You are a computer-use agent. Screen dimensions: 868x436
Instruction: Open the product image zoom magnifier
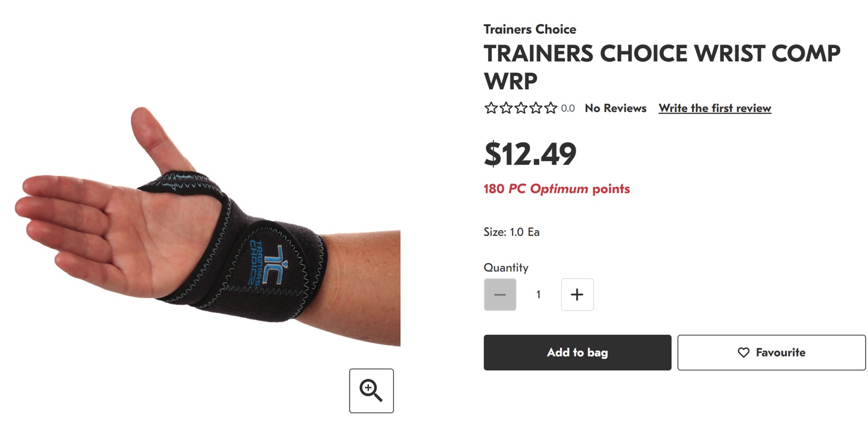(x=371, y=391)
